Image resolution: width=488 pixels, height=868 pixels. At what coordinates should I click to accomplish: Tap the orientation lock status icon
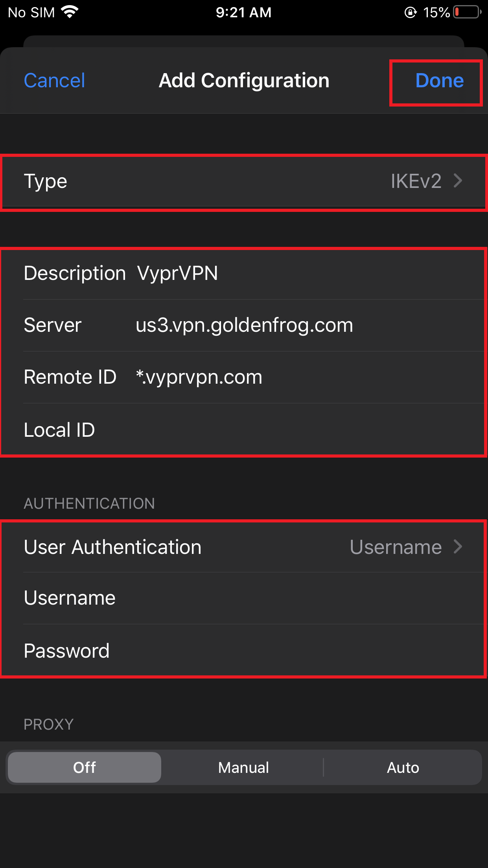410,13
